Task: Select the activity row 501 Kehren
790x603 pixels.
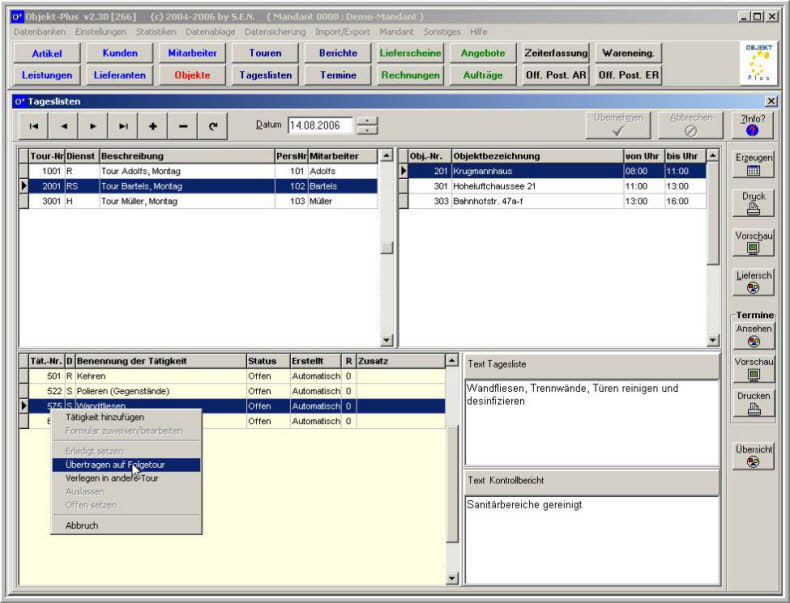Action: 232,376
